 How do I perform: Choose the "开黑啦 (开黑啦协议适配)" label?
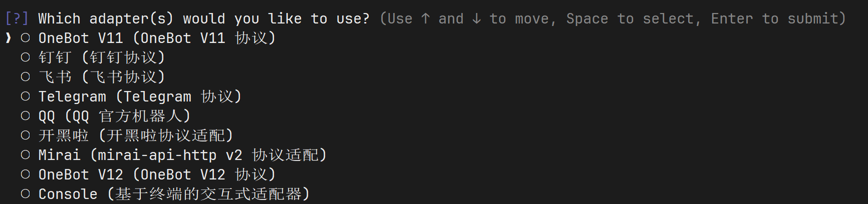coord(136,135)
